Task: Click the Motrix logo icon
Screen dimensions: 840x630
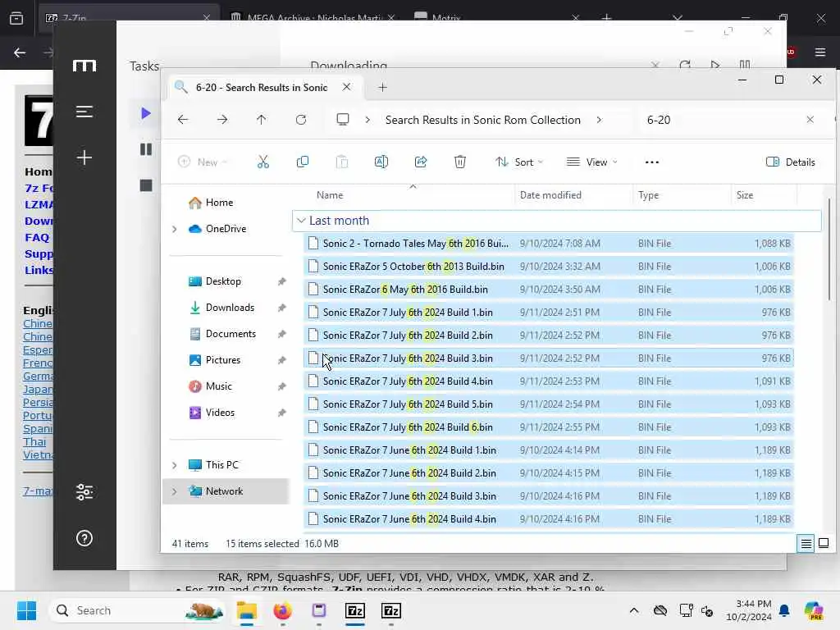Action: (84, 66)
